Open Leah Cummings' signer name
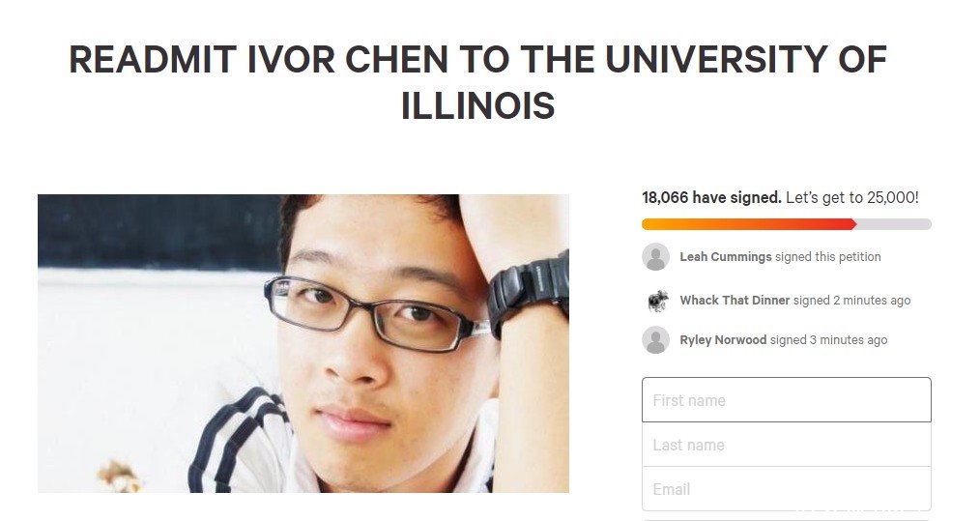The image size is (980, 521). click(726, 257)
